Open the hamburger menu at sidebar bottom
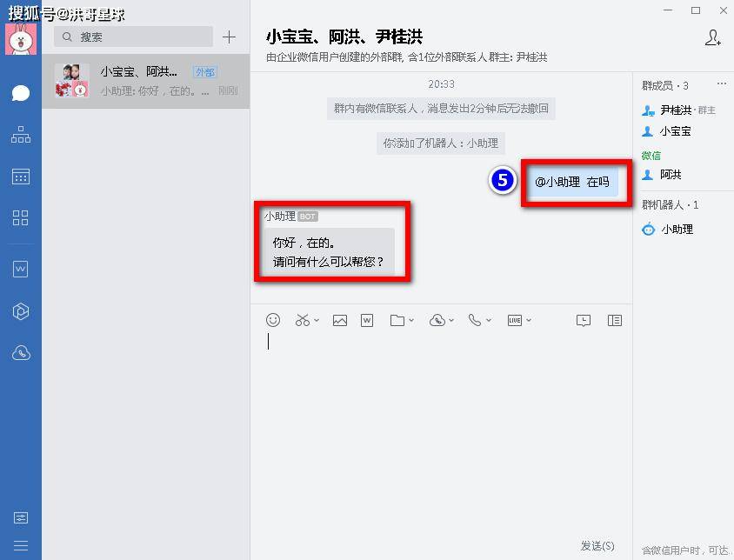 point(21,545)
